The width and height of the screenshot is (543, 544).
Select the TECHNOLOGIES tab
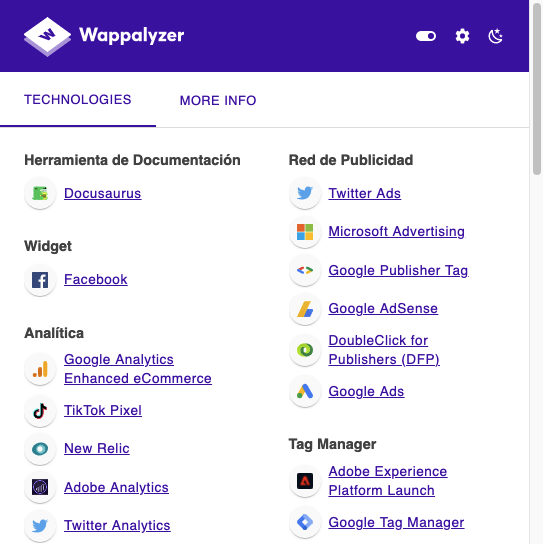click(78, 100)
